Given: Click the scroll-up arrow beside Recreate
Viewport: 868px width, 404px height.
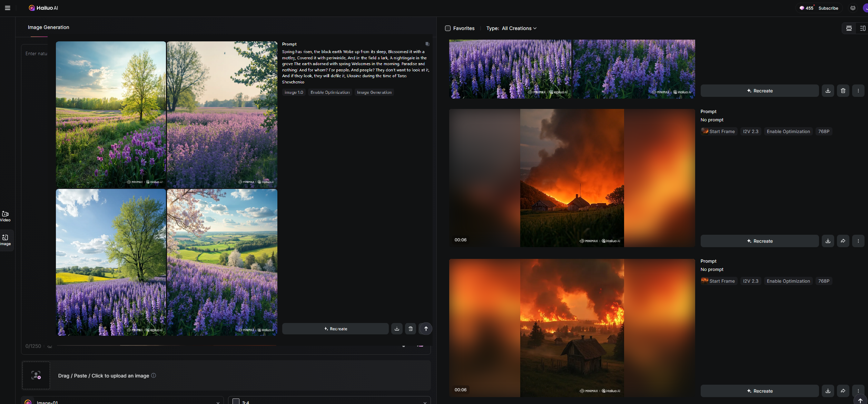Looking at the screenshot, I should pos(426,329).
